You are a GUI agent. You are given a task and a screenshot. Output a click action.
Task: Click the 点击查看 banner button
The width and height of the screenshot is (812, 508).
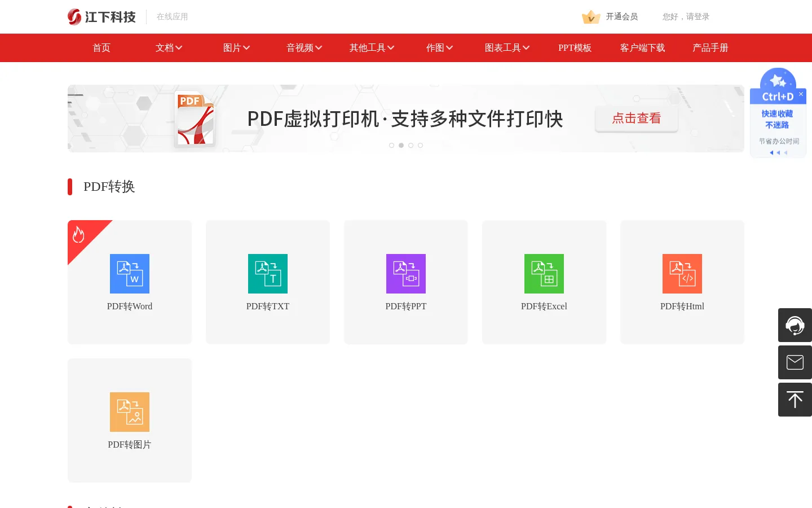point(637,119)
